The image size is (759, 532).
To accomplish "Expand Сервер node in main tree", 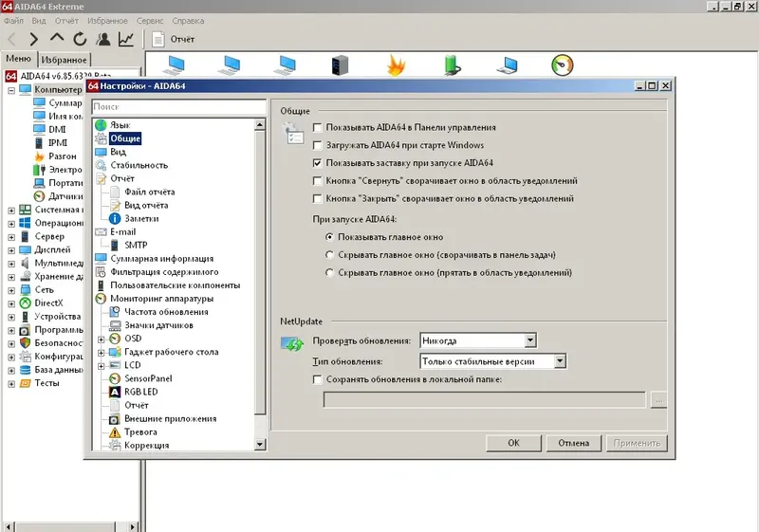I will pos(11,237).
